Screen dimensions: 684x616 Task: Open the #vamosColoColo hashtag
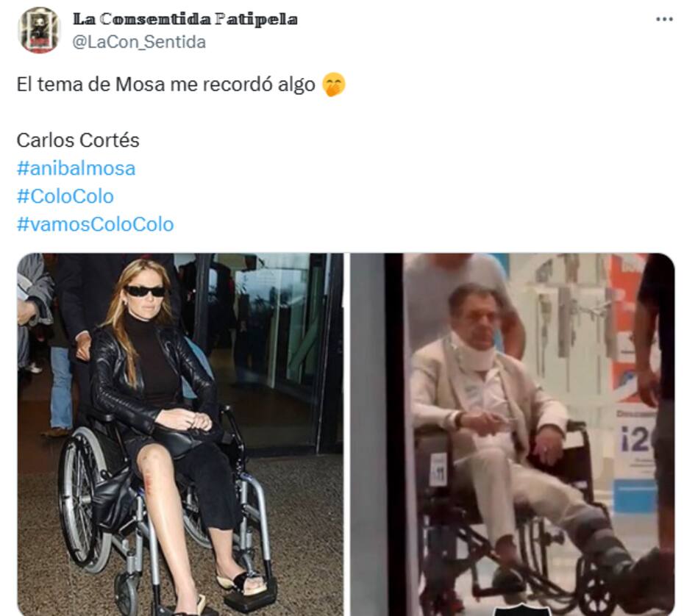95,224
